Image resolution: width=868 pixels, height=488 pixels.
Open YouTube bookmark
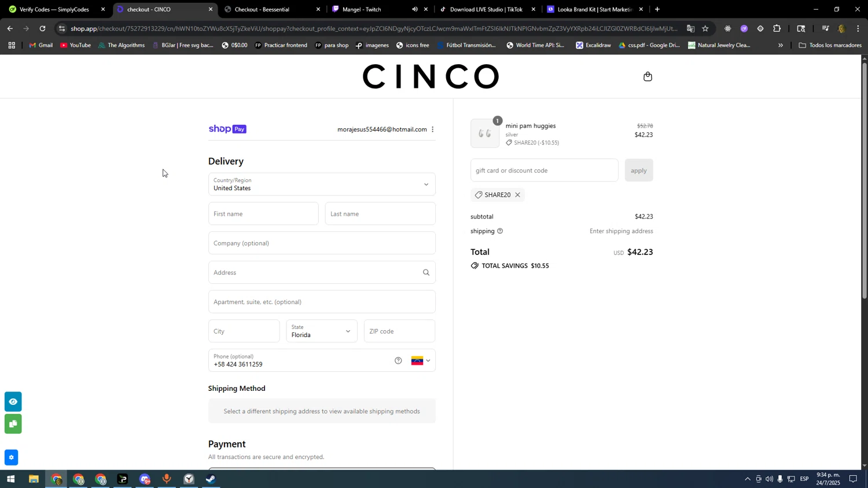tap(75, 45)
